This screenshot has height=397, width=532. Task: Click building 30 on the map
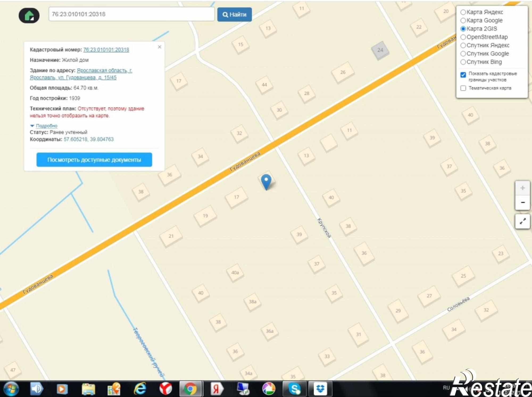pyautogui.click(x=279, y=110)
